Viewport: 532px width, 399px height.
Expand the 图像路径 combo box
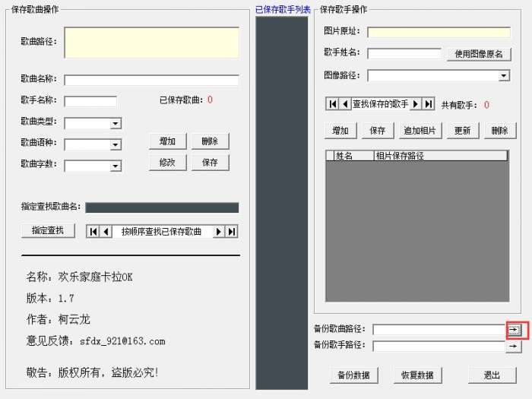504,76
